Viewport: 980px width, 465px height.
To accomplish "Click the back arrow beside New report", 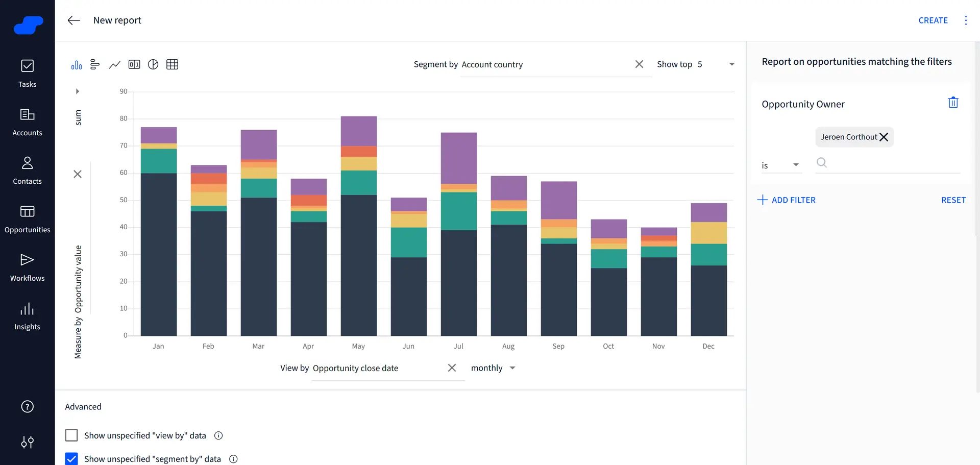I will click(x=74, y=20).
